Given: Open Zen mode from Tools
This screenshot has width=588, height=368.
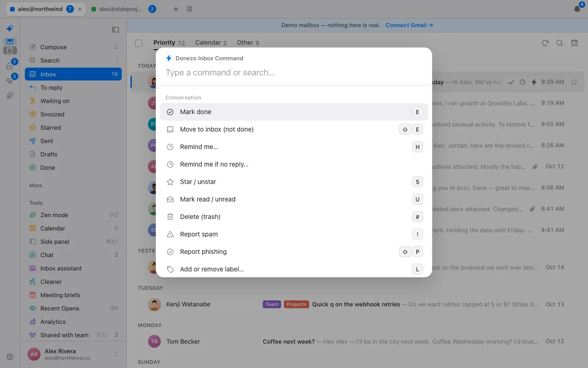Looking at the screenshot, I should point(73,215).
